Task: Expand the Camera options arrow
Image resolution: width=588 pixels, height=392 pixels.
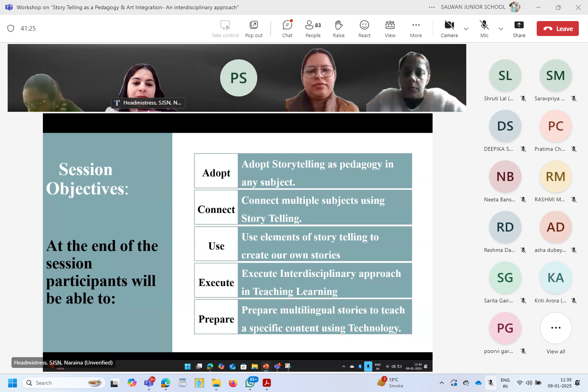Action: (x=466, y=29)
